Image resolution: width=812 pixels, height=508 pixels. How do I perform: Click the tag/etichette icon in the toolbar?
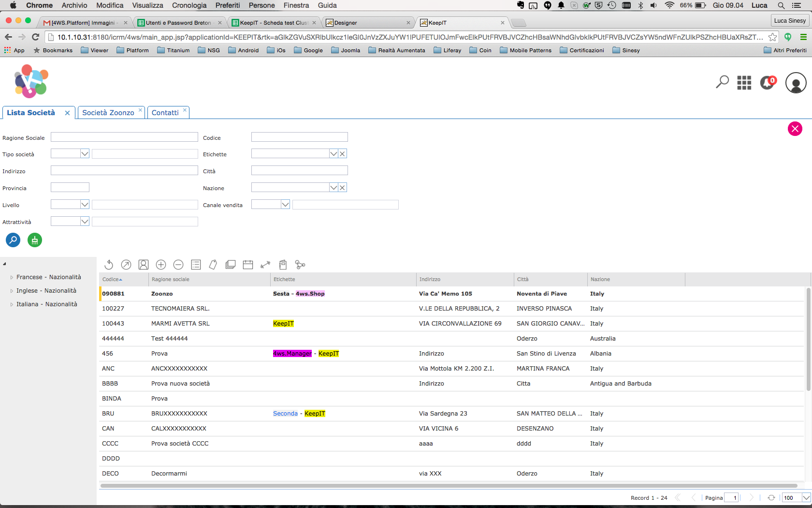coord(213,265)
